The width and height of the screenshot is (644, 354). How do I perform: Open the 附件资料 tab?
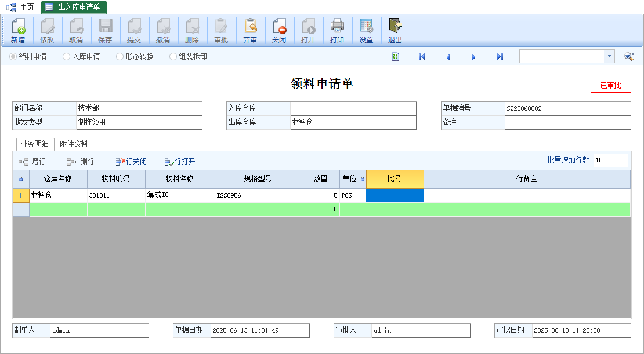(x=74, y=144)
